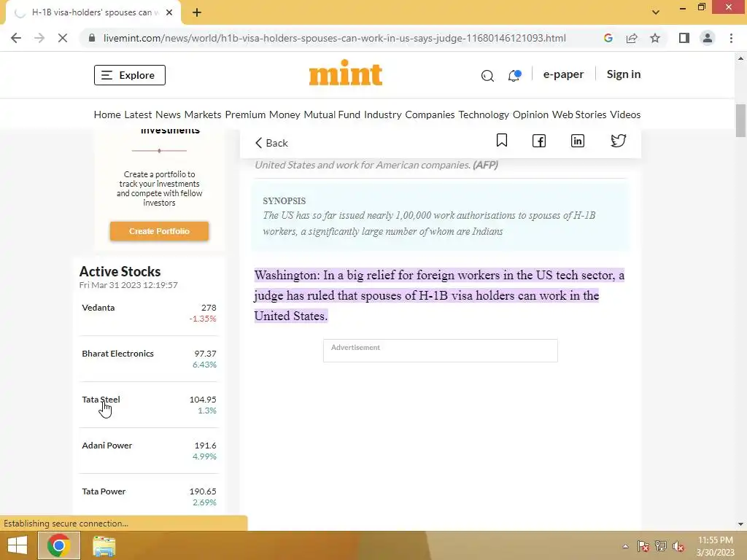Click the Google icon in address bar
Screen dimensions: 747x560
608,38
